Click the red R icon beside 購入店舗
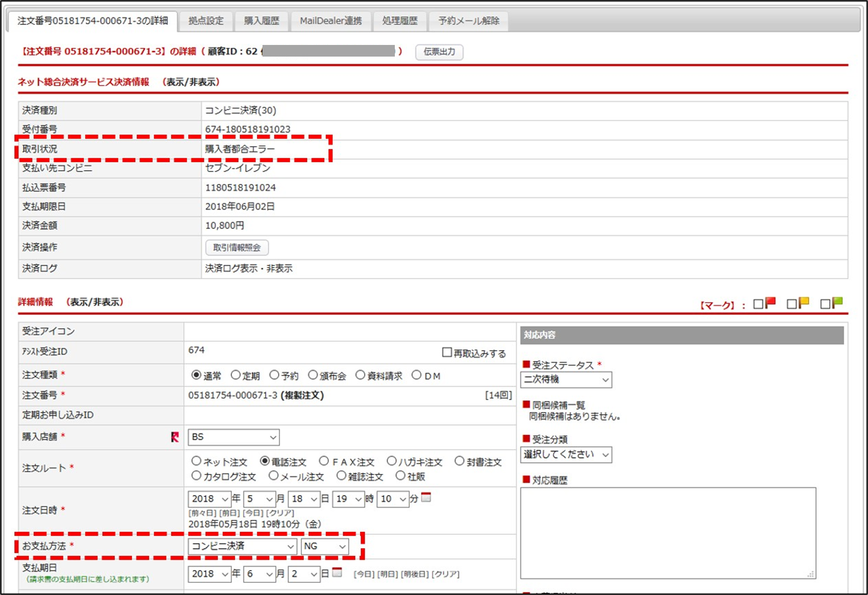868x595 pixels. pyautogui.click(x=175, y=437)
